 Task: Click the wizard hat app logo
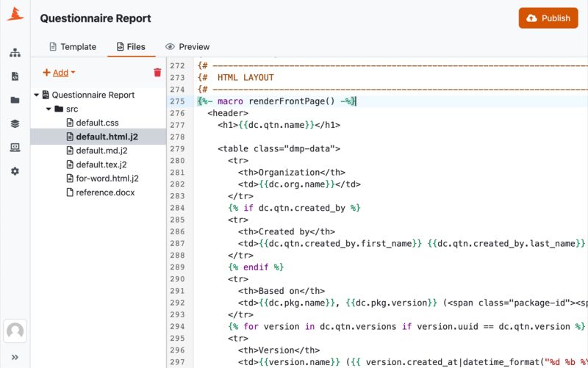pos(15,14)
